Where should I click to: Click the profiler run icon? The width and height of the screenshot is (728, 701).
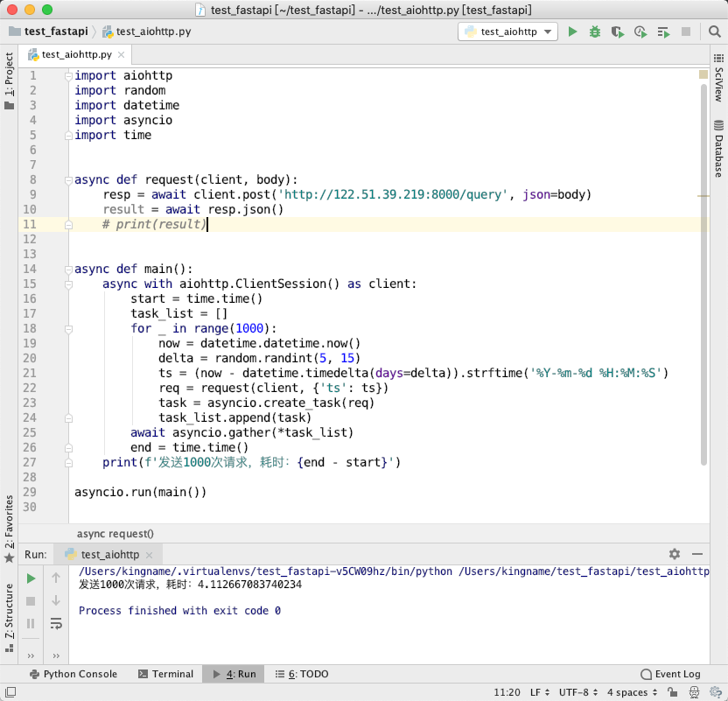[x=640, y=32]
